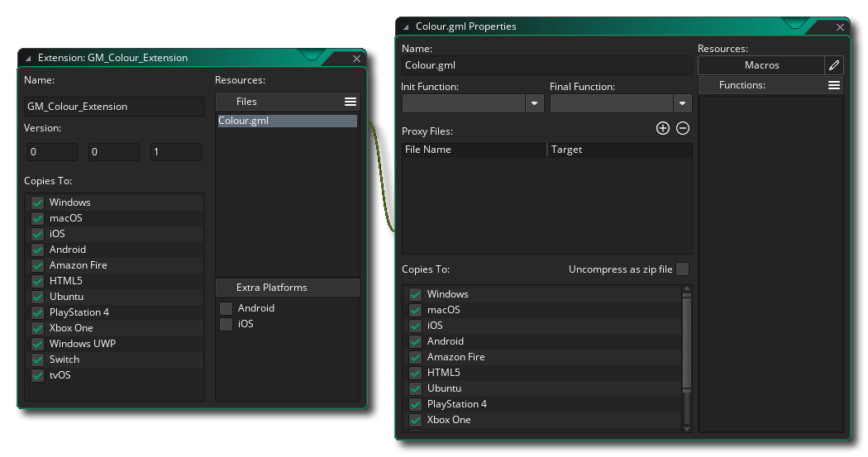Open the Final Function dropdown
This screenshot has width=868, height=457.
tap(682, 103)
